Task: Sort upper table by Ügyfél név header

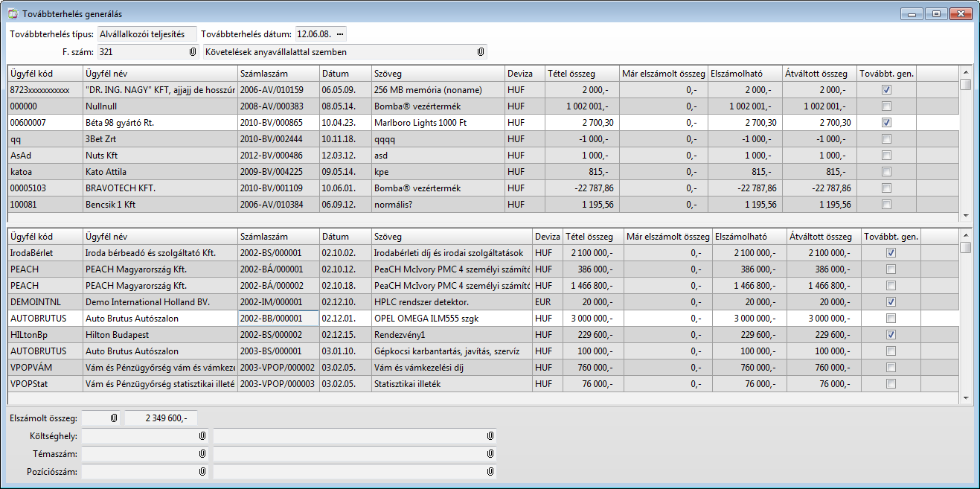Action: tap(159, 74)
